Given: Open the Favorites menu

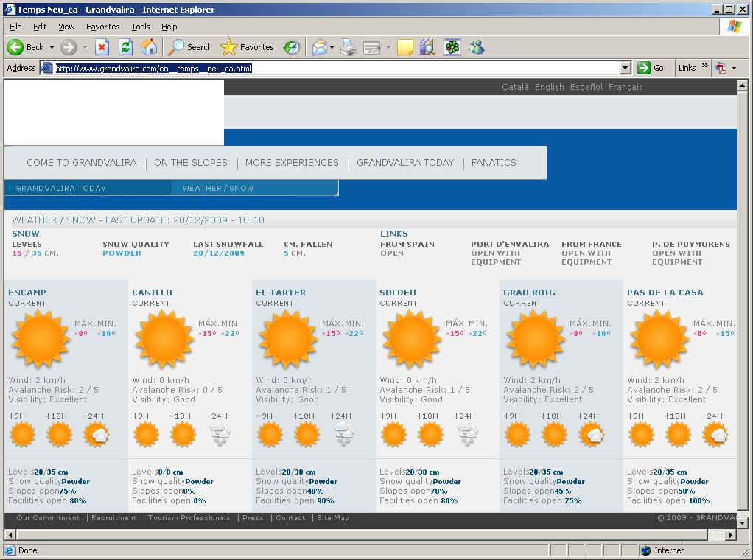Looking at the screenshot, I should pos(102,27).
